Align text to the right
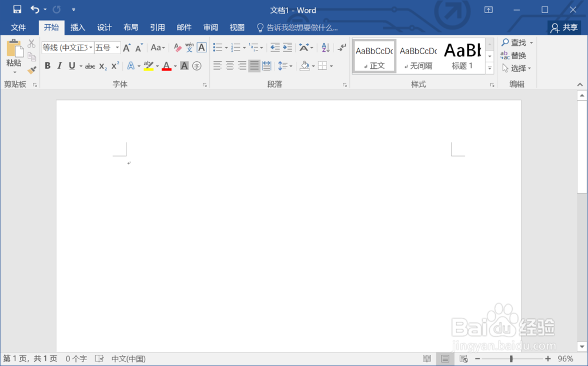Screen dimensions: 588x366 point(242,66)
